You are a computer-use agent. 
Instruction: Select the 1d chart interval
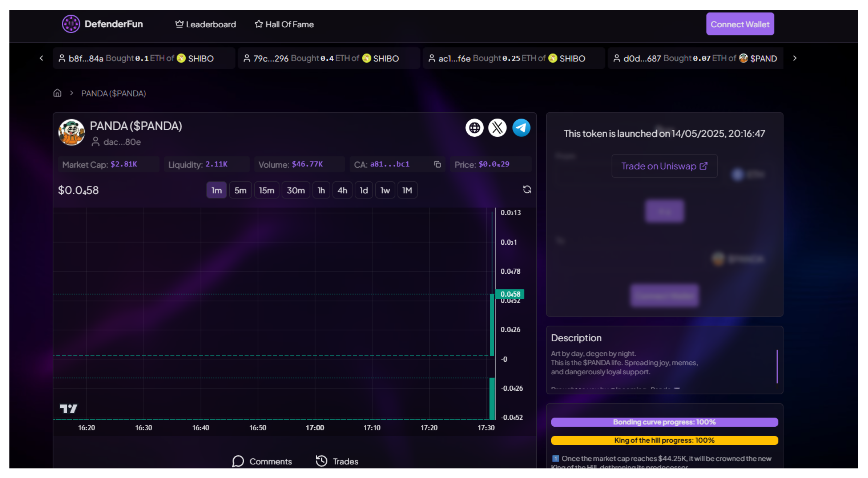click(364, 190)
